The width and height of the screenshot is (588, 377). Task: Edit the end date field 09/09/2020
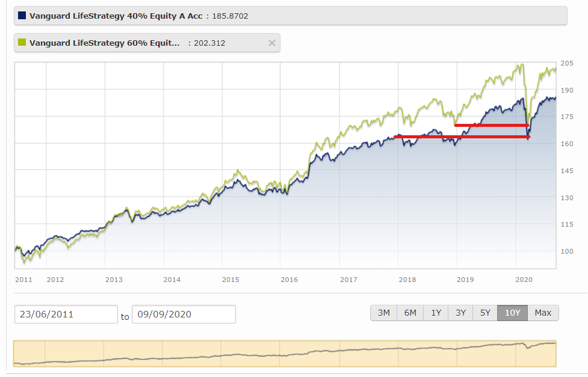tap(184, 314)
